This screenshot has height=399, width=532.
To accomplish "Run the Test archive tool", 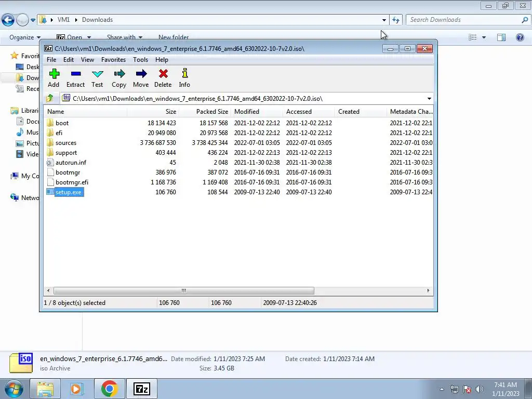I will (x=97, y=78).
